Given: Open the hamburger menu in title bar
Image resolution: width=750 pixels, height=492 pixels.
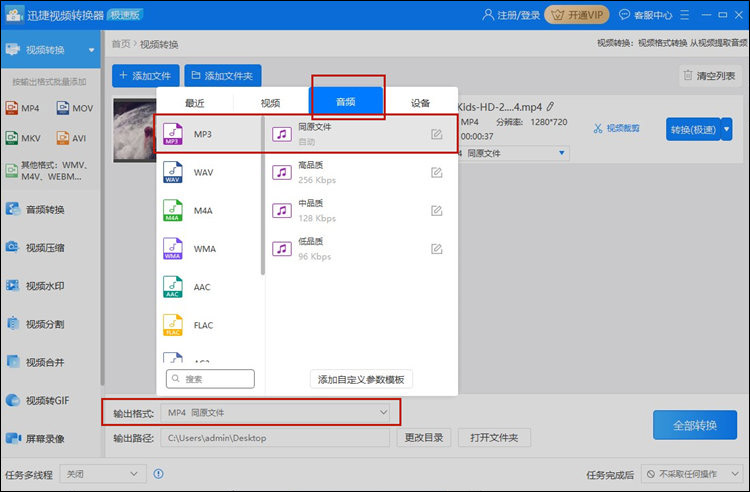Looking at the screenshot, I should click(x=684, y=15).
